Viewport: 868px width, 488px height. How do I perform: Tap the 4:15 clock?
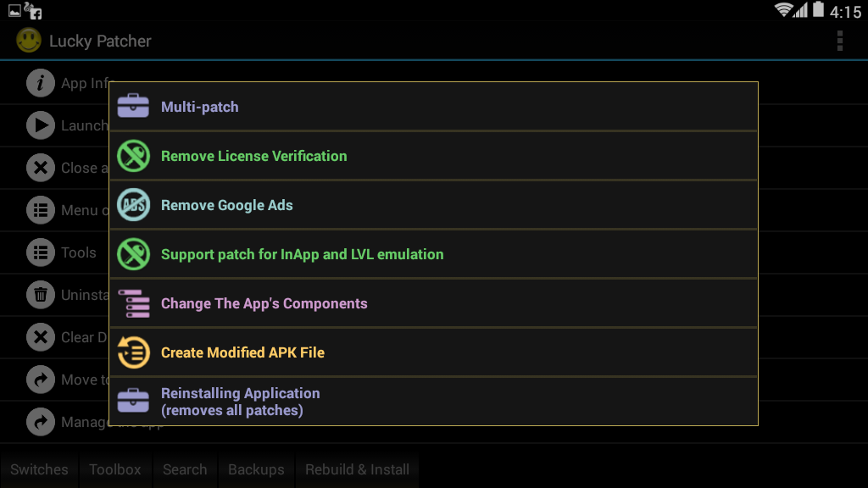pyautogui.click(x=845, y=12)
